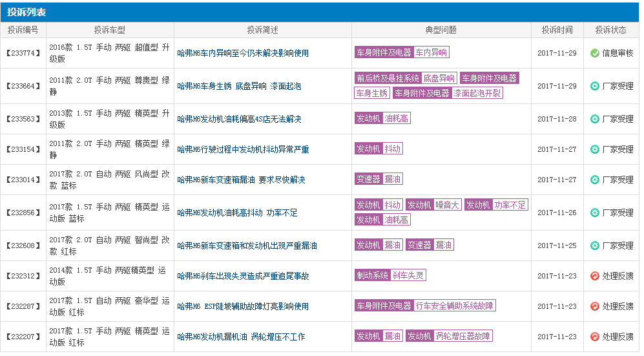Click the 投诉列表 section title

(26, 12)
